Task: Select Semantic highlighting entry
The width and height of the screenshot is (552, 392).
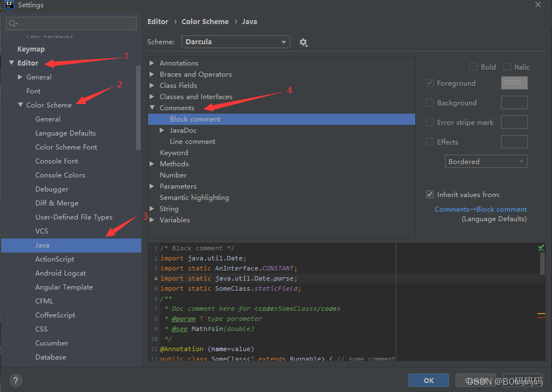Action: click(194, 198)
